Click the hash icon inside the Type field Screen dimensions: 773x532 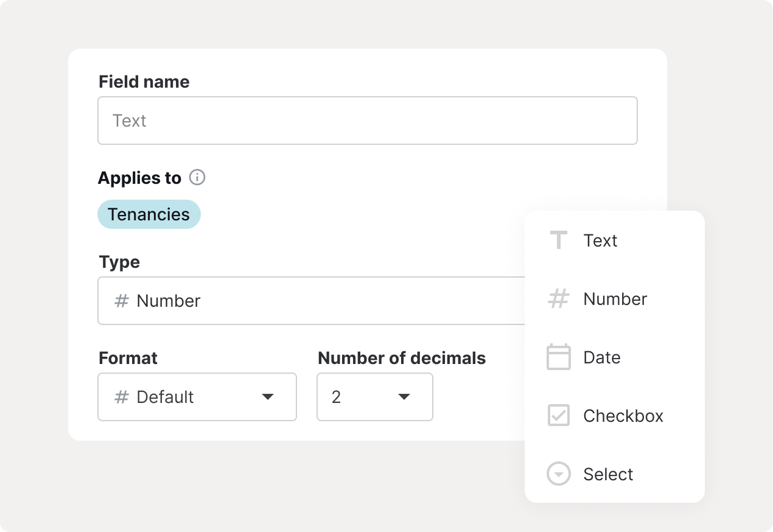coord(122,301)
